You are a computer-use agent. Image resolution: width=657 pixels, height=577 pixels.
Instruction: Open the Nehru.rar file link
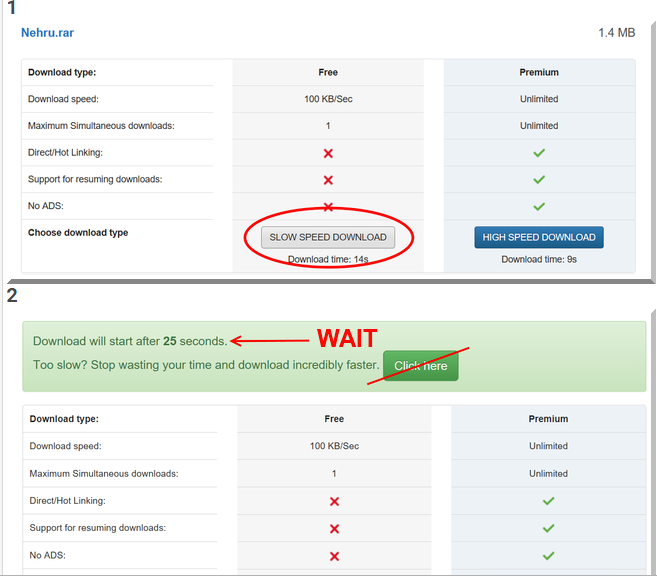click(x=47, y=33)
